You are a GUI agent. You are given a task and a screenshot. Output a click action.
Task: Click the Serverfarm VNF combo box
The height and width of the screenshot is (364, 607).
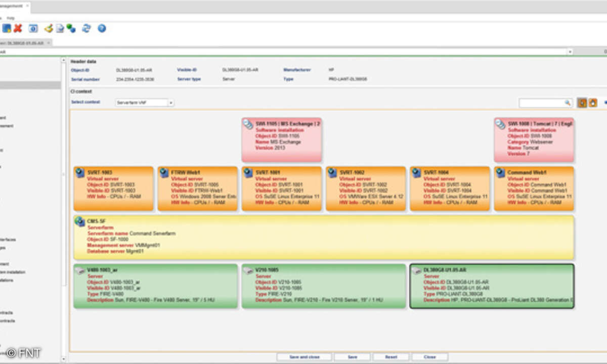click(x=145, y=103)
